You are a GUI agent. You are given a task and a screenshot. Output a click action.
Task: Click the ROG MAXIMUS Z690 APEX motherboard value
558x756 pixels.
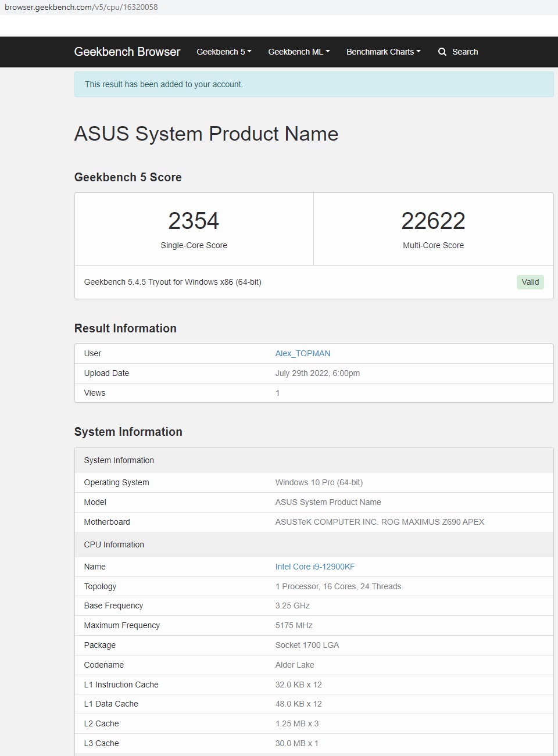point(380,522)
